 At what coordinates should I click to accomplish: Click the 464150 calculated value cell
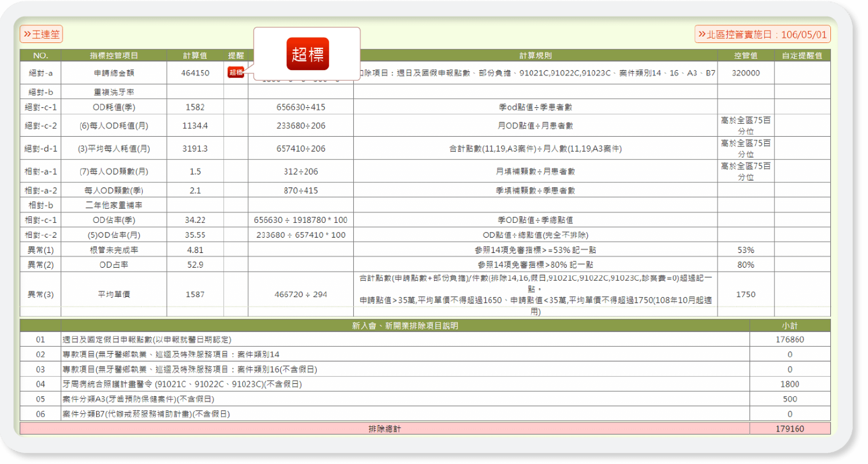[x=195, y=73]
